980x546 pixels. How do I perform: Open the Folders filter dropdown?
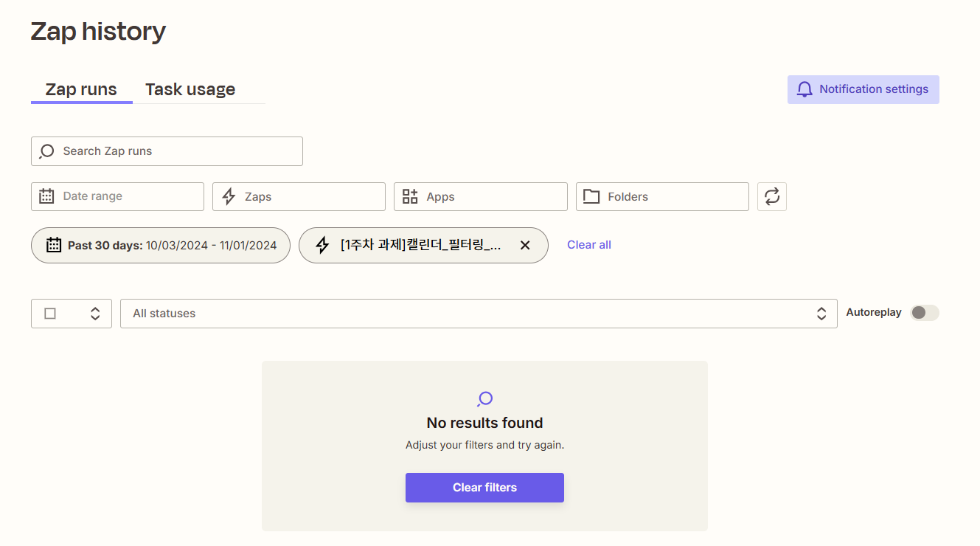pyautogui.click(x=662, y=197)
